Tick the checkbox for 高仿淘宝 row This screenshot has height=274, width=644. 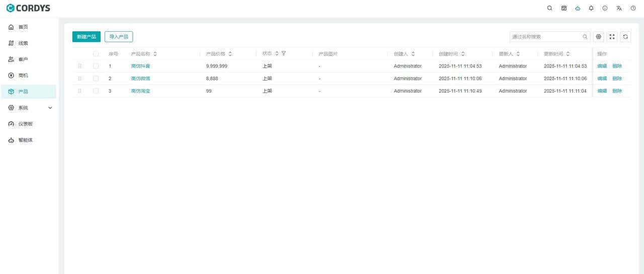[x=96, y=91]
